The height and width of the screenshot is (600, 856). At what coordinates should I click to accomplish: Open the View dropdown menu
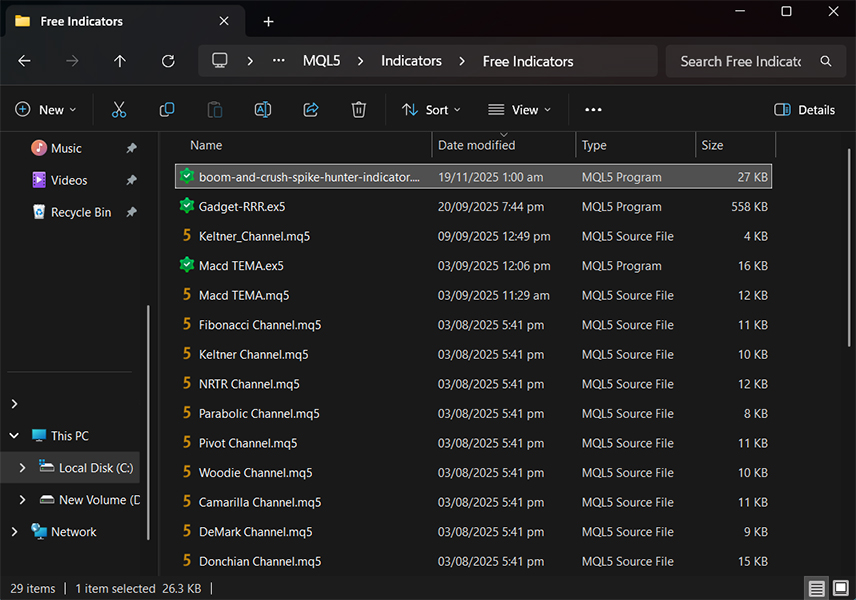[519, 110]
